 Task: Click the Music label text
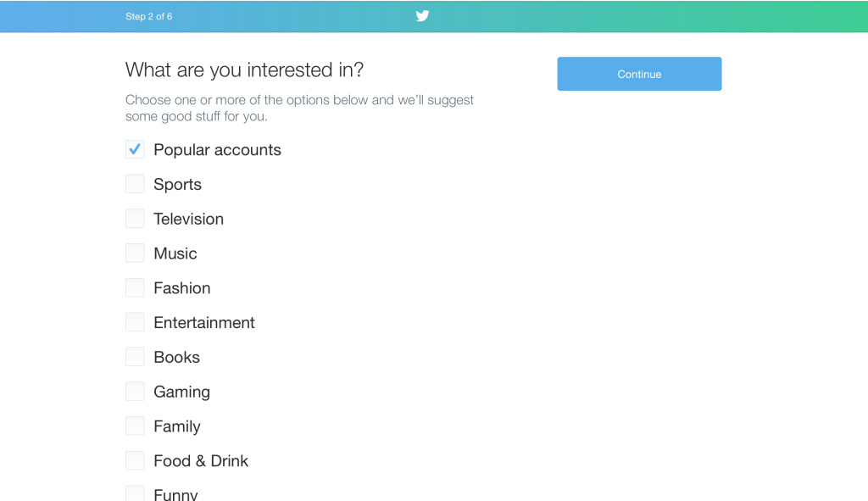[175, 253]
